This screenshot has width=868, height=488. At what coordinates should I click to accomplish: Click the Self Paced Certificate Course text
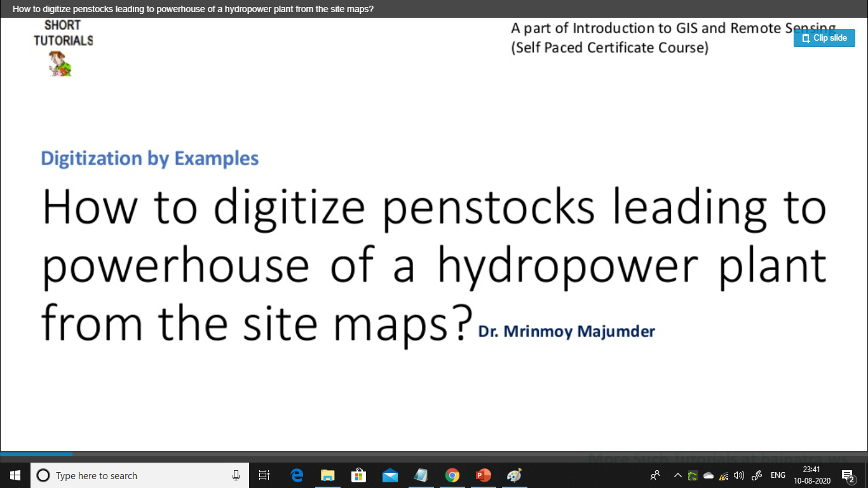[x=610, y=48]
